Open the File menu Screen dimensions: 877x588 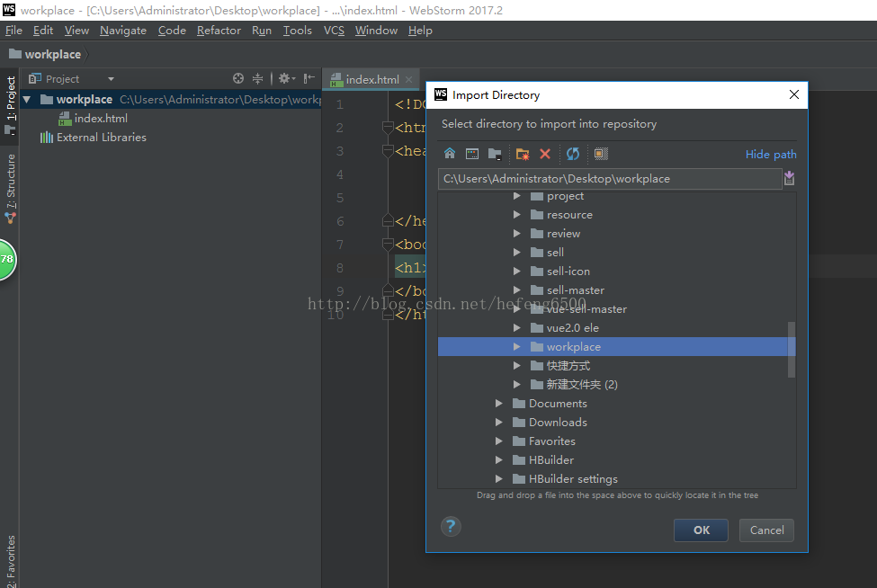click(x=13, y=31)
